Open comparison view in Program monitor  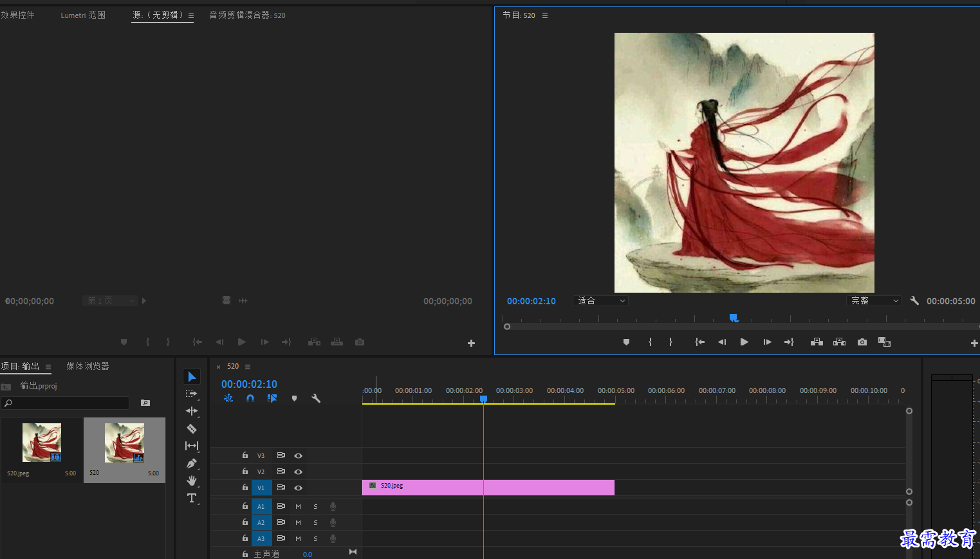[885, 342]
